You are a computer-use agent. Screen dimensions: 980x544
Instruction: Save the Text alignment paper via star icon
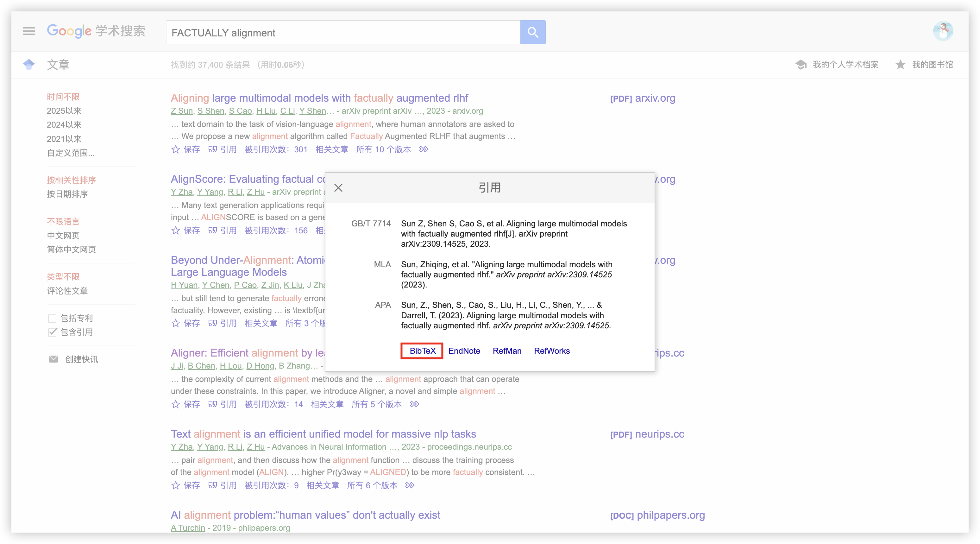pos(175,485)
